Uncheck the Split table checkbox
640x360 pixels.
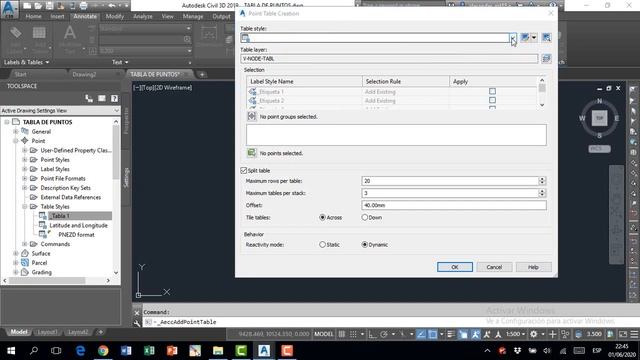(244, 170)
